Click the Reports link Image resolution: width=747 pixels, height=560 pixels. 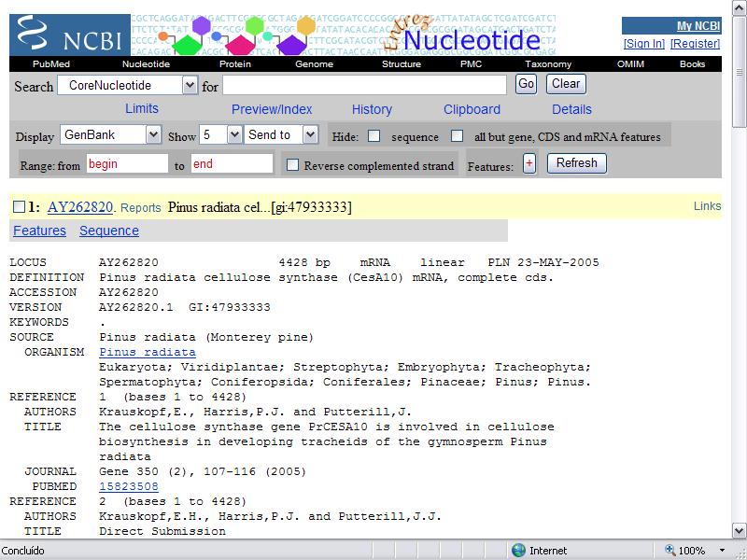click(x=141, y=207)
